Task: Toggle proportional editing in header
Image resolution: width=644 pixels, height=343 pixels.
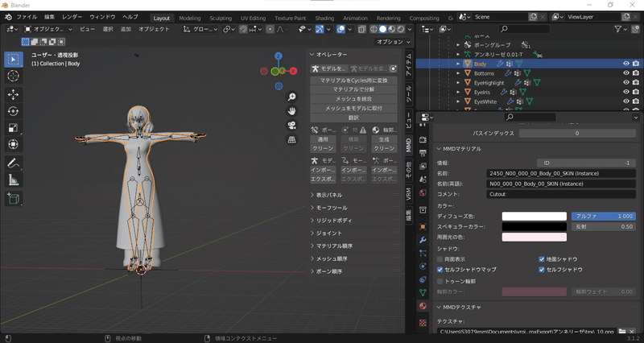Action: pyautogui.click(x=270, y=29)
